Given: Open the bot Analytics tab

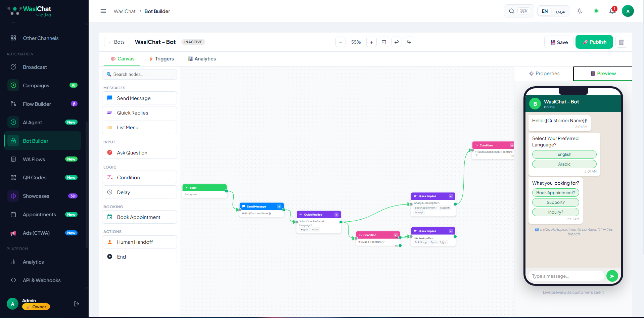Looking at the screenshot, I should click(x=202, y=59).
